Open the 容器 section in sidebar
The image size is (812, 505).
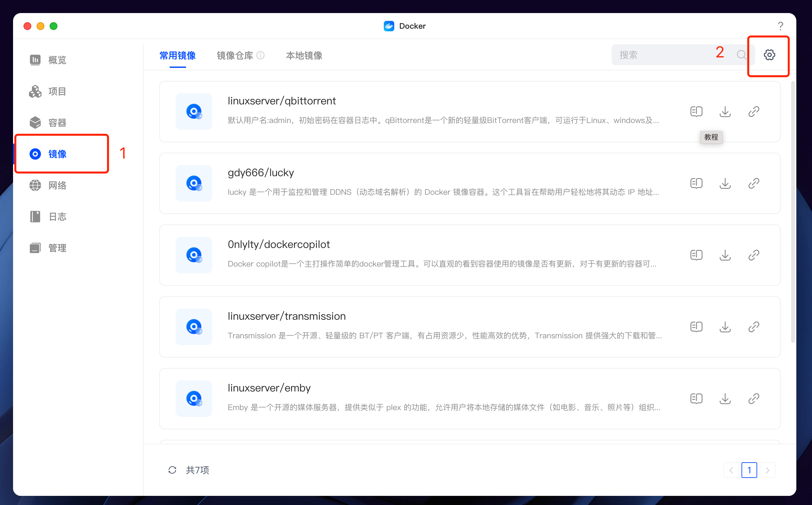coord(57,123)
